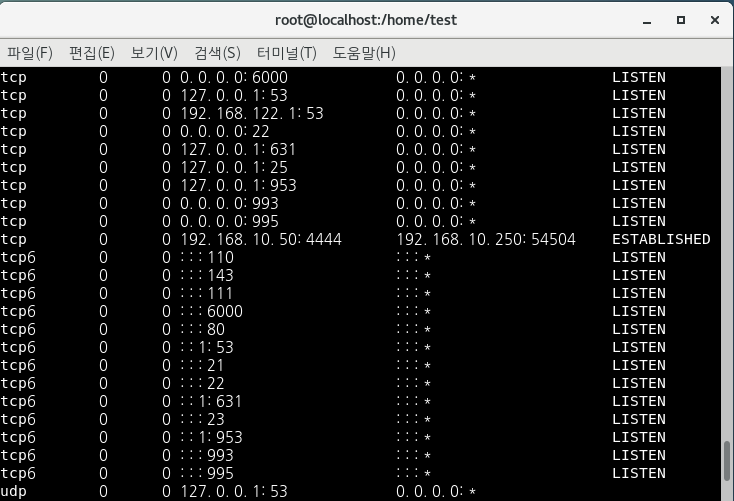Click LISTEN state on 0.0.0.0:6000 row
This screenshot has width=734, height=501.
point(639,77)
